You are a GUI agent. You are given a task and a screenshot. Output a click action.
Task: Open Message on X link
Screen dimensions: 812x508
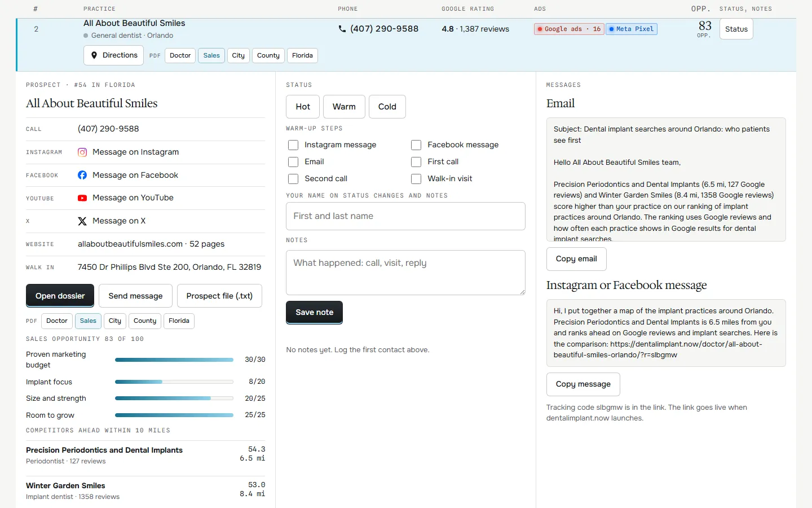coord(119,221)
